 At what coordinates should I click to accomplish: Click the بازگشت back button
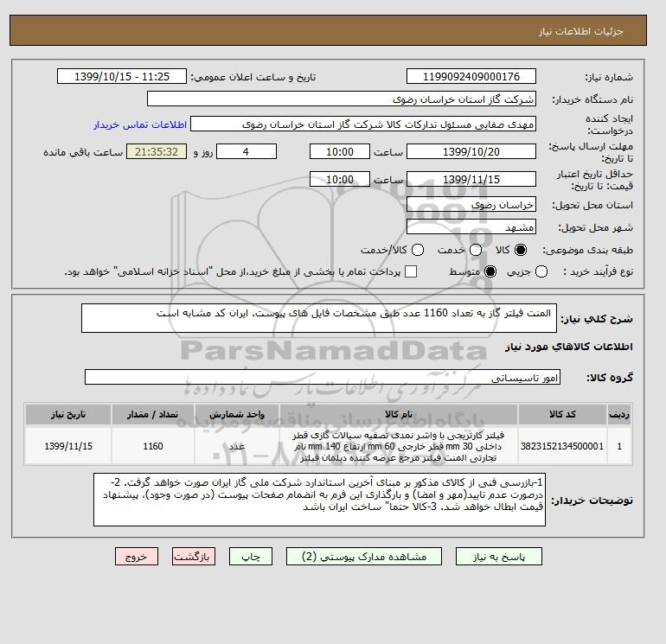click(194, 557)
